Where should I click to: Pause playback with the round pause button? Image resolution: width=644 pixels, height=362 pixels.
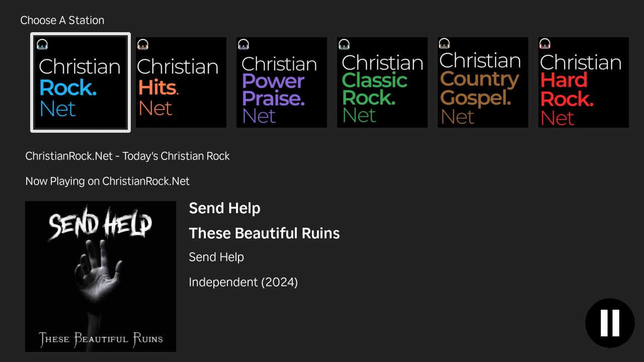(610, 323)
